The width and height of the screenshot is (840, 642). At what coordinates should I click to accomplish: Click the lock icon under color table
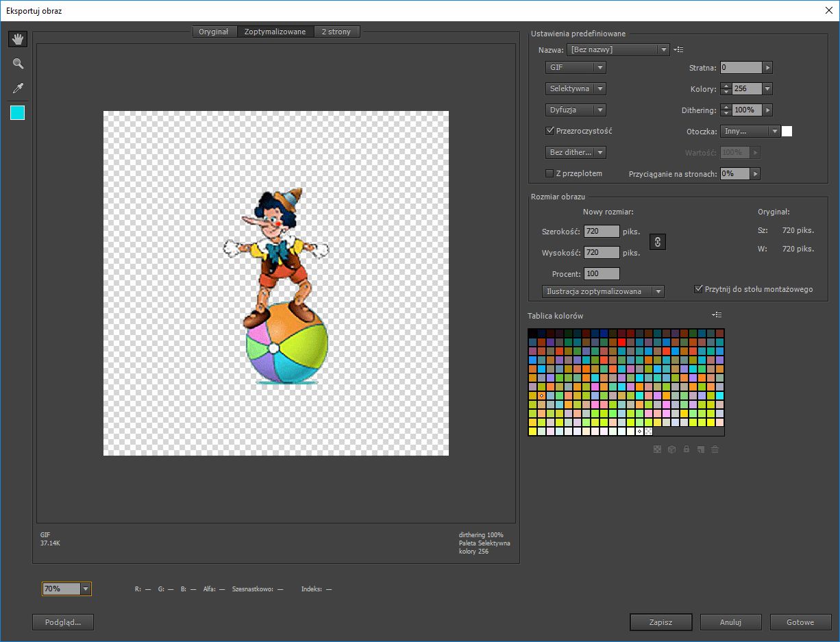tap(687, 449)
